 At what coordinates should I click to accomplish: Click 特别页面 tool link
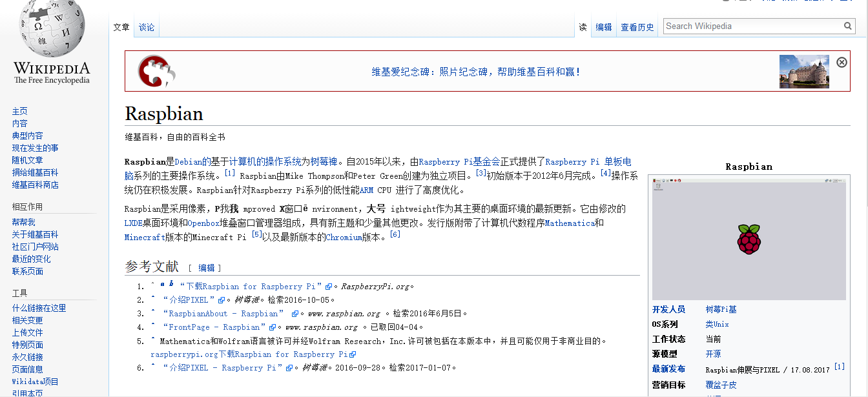[x=28, y=345]
